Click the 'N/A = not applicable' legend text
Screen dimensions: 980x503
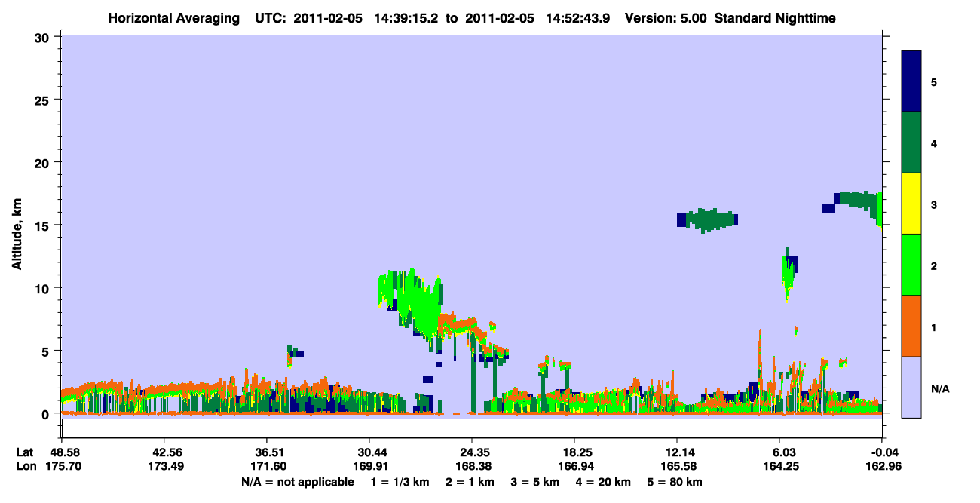(x=297, y=482)
